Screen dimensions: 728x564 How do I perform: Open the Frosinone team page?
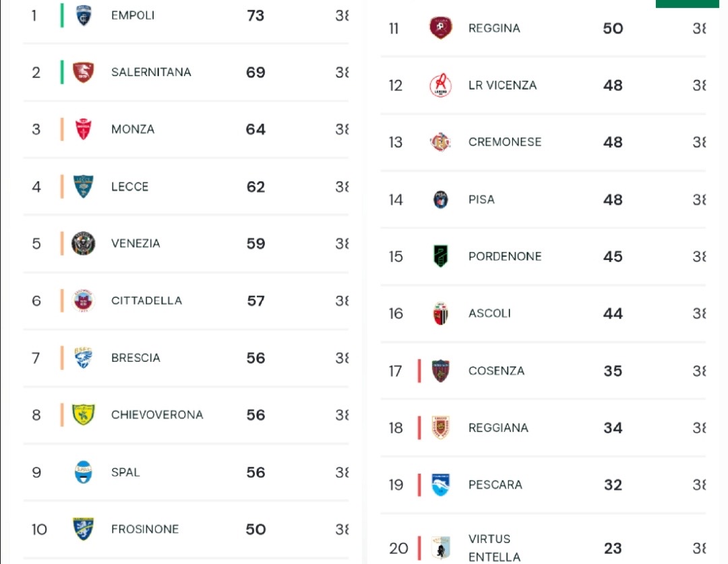(145, 529)
